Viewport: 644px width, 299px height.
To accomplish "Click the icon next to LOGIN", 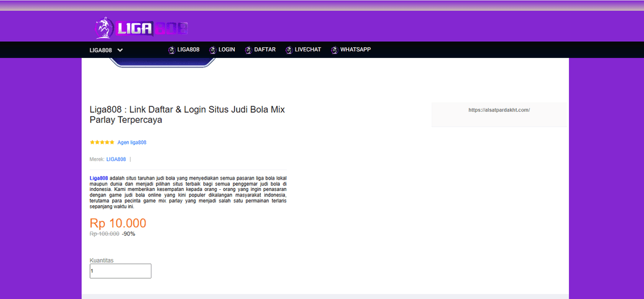I will point(212,50).
